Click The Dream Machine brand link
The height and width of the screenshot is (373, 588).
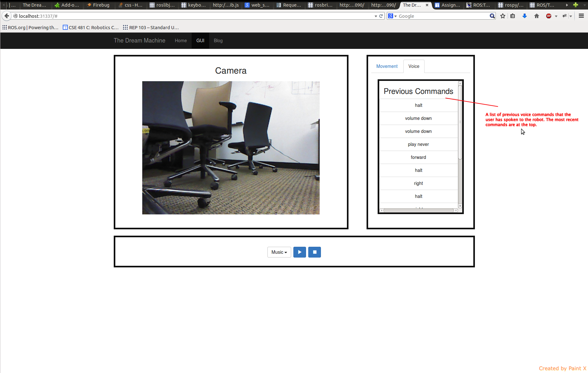pyautogui.click(x=139, y=41)
